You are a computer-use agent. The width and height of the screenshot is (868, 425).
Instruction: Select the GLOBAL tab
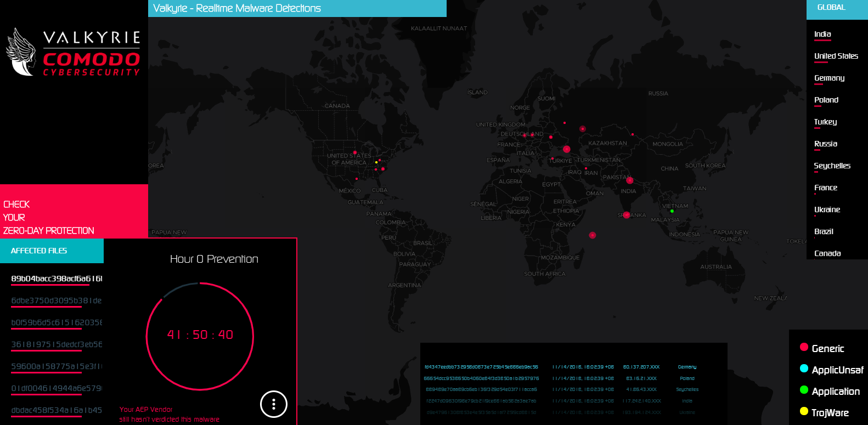click(x=837, y=9)
